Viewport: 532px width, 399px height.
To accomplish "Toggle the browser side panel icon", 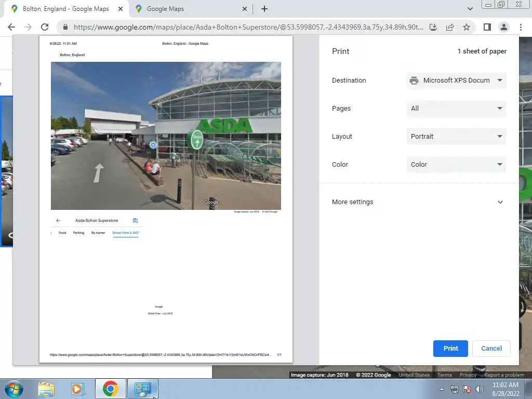I will pyautogui.click(x=487, y=27).
